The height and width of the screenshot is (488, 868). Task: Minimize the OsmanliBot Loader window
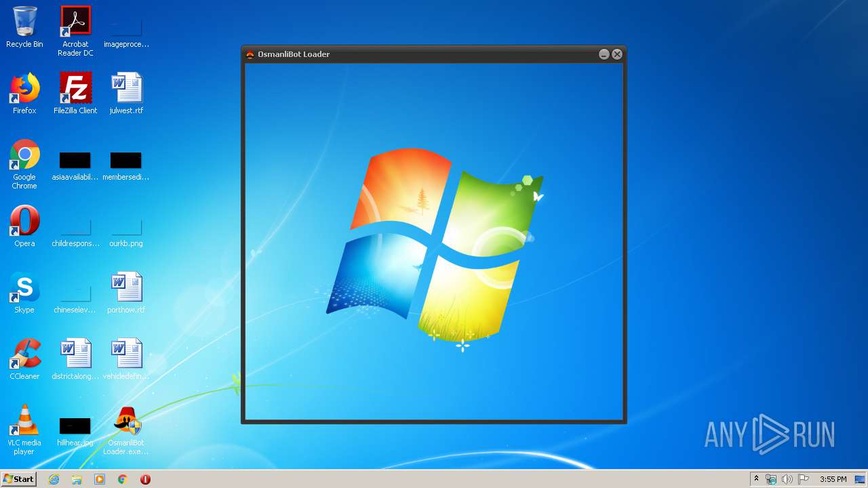click(x=604, y=54)
